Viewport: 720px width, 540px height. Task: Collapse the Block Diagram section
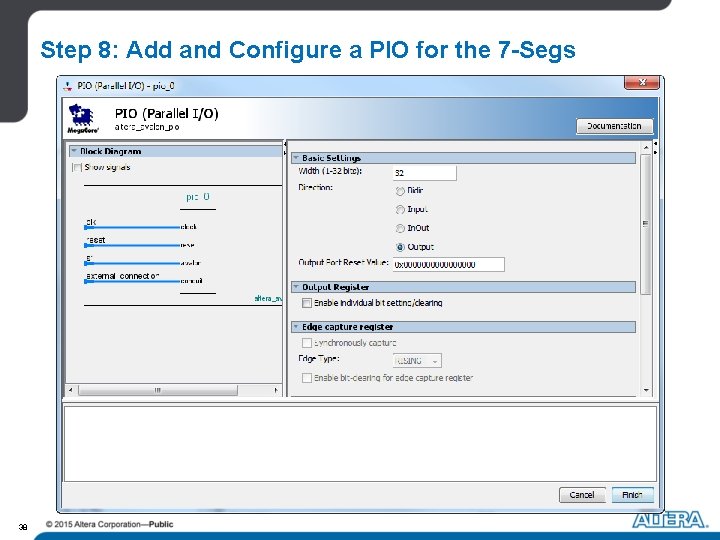point(73,151)
